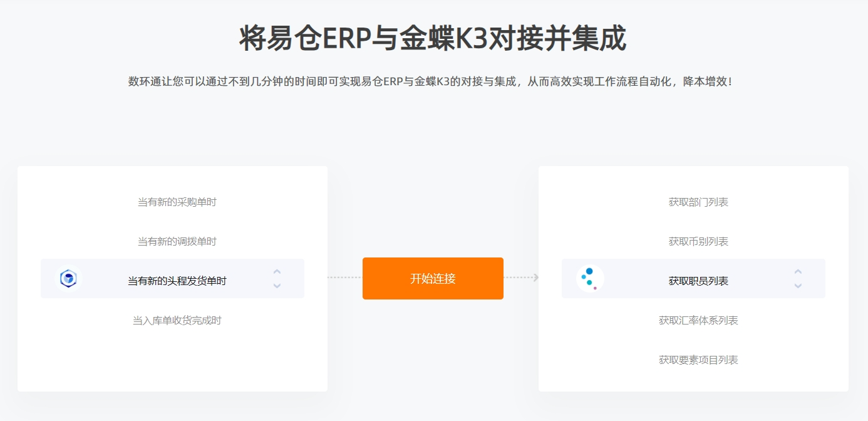The height and width of the screenshot is (421, 868).
Task: Select the 当有新的采购单时 trigger option
Action: point(177,202)
